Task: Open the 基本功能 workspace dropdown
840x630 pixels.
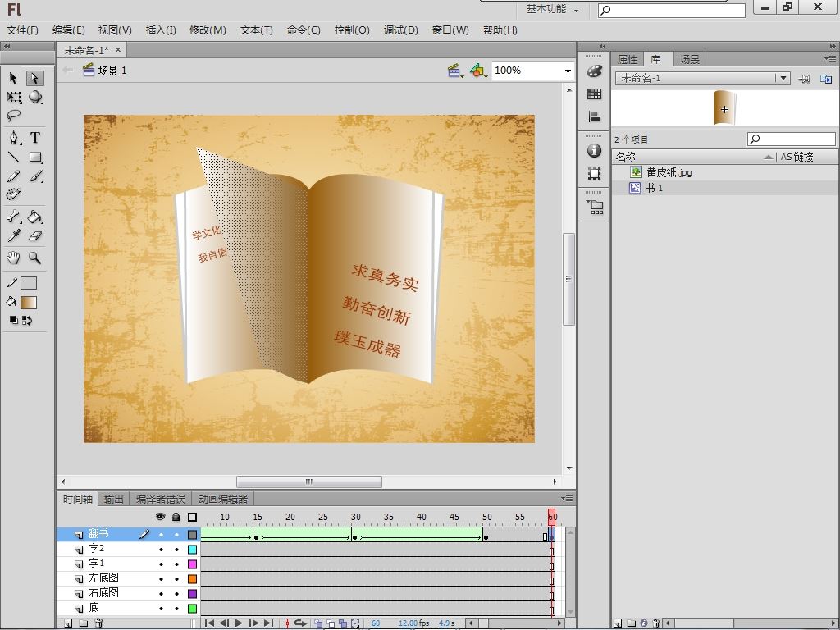Action: point(552,10)
